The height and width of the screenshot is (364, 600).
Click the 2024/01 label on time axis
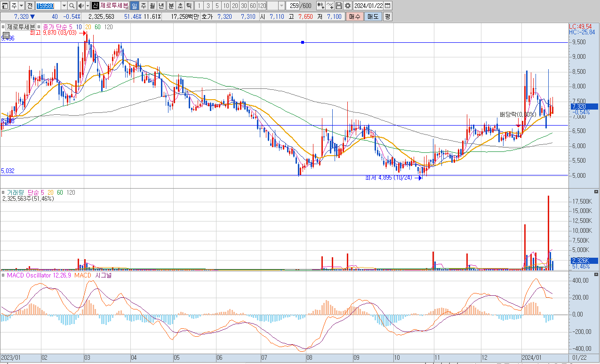[531, 357]
